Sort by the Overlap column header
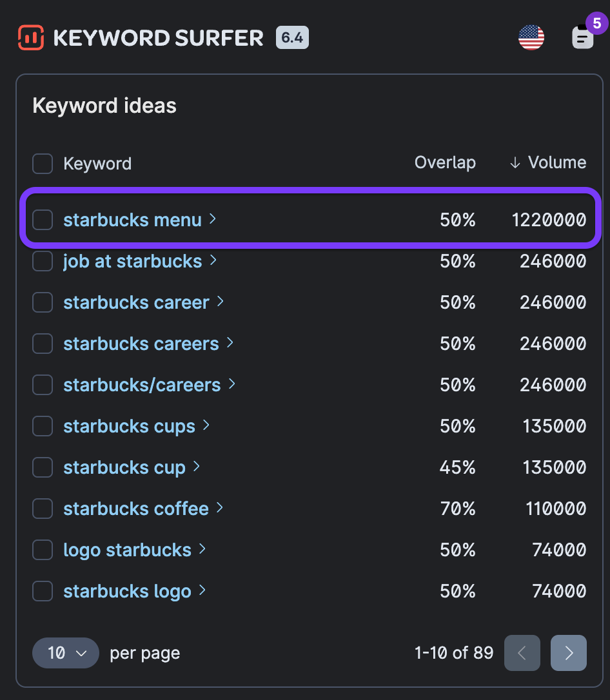610x700 pixels. click(x=445, y=162)
